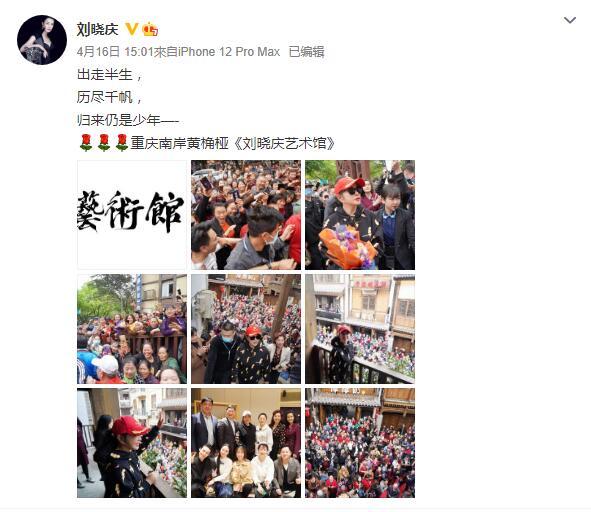The height and width of the screenshot is (512, 591).
Task: Open the crowd-with-masked-man photo thumbnail
Action: (x=246, y=215)
